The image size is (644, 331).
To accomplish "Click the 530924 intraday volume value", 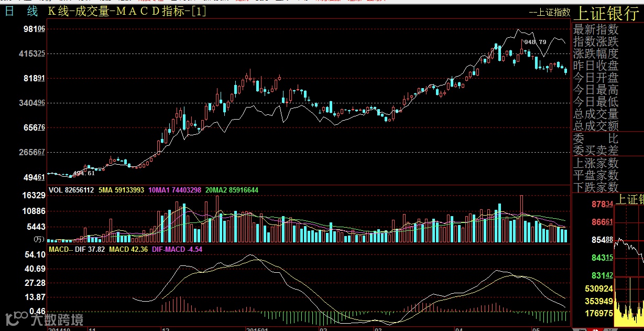I will click(600, 289).
